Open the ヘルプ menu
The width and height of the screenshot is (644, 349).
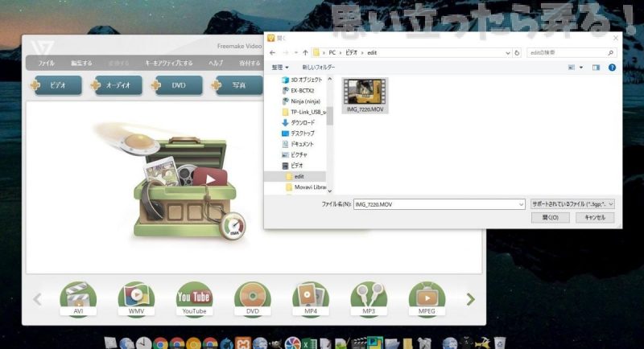[x=216, y=64]
